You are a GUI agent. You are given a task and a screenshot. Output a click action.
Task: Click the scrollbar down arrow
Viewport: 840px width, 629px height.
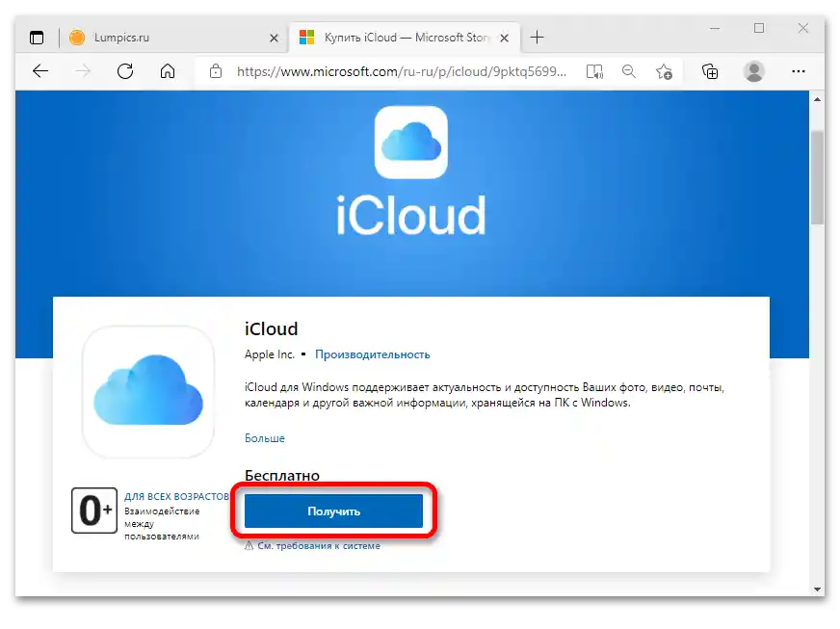click(817, 589)
